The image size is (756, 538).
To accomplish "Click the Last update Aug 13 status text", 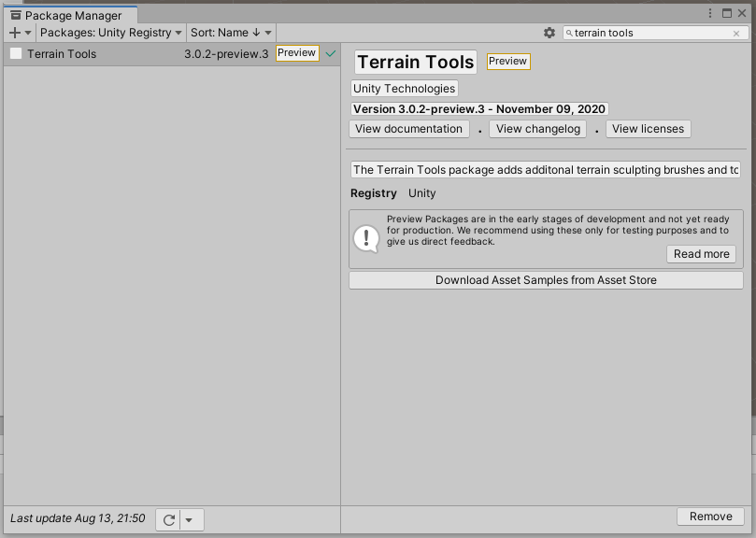I will (78, 518).
